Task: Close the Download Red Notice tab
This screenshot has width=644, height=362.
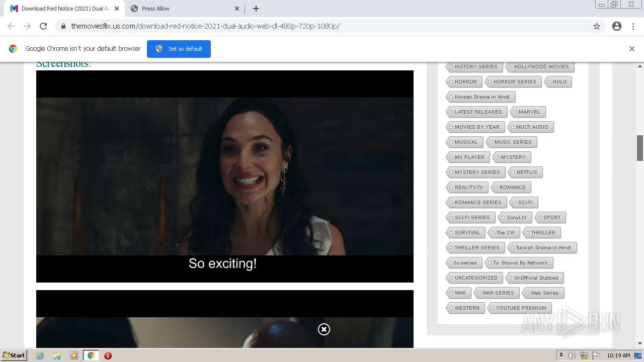Action: [x=117, y=9]
